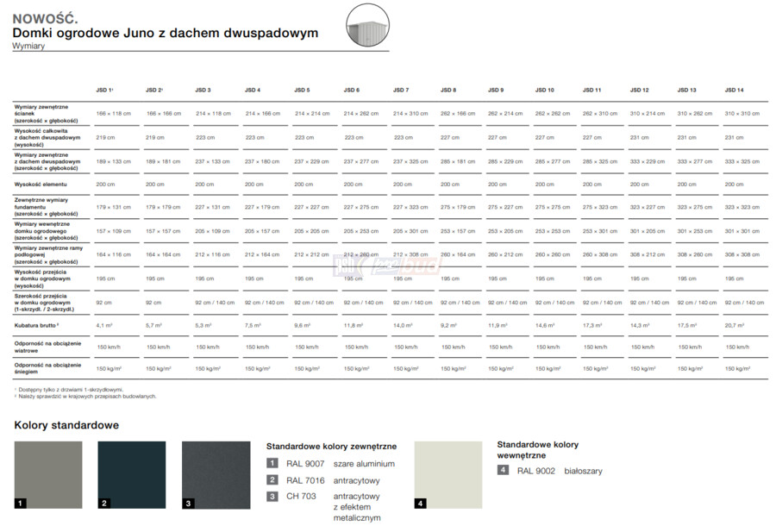Screen dimensions: 776x532
Task: Click the garden shed illustration icon
Action: coord(367,26)
